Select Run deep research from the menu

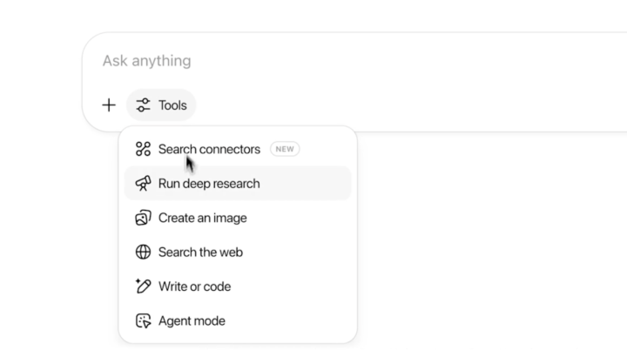click(238, 183)
